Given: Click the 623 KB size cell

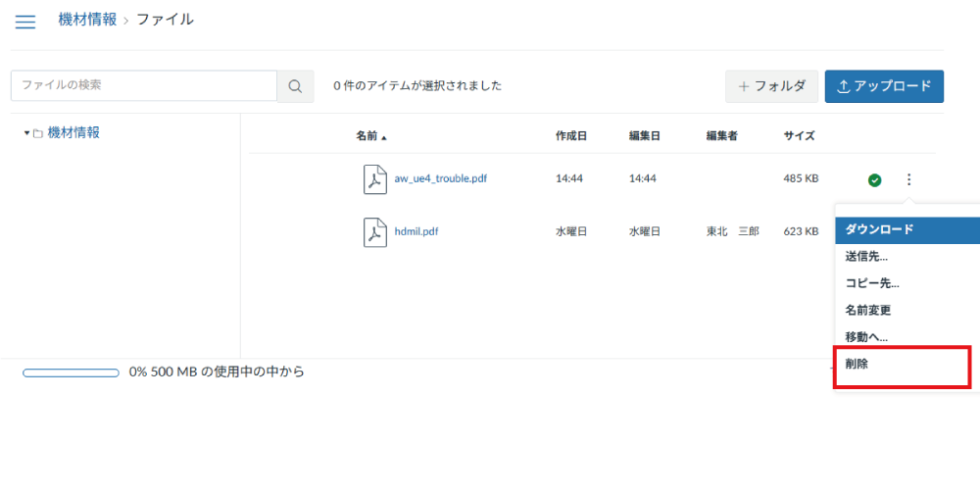Looking at the screenshot, I should (801, 231).
